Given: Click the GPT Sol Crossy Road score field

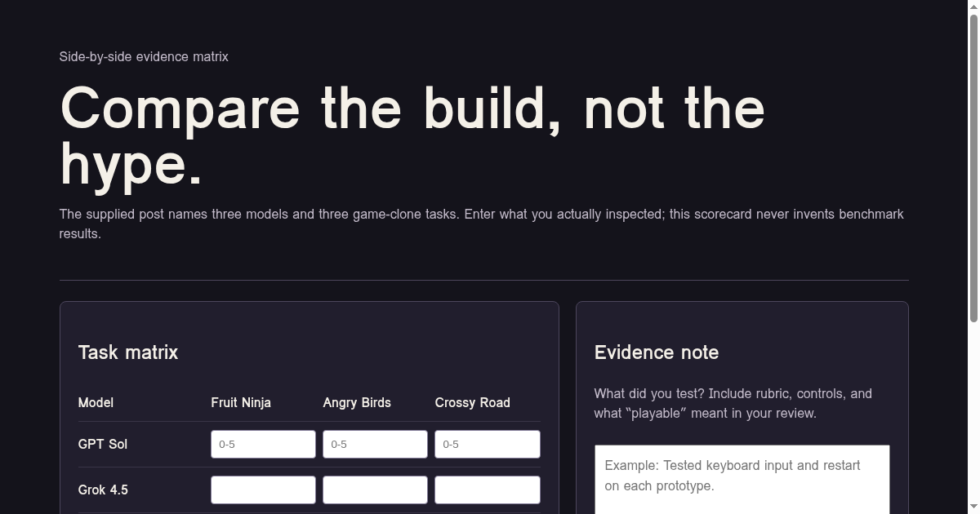Looking at the screenshot, I should pyautogui.click(x=488, y=444).
